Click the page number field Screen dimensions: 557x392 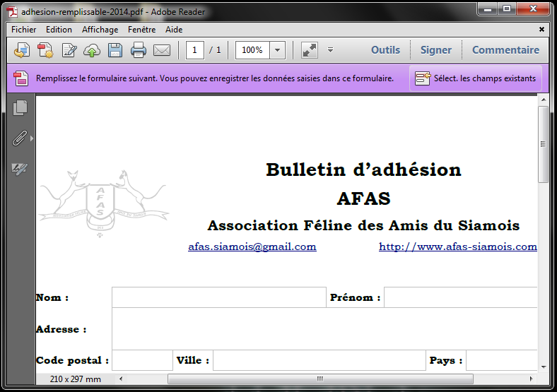194,50
